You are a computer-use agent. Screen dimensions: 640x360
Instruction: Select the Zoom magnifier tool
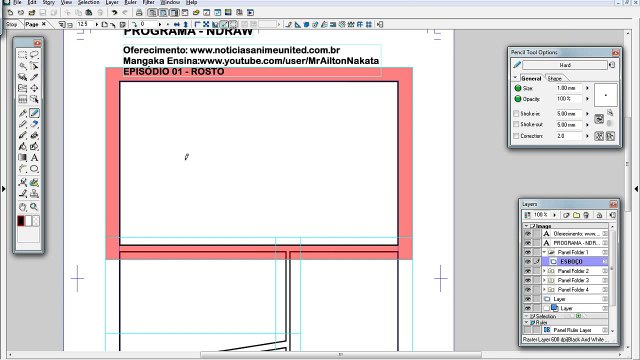[34, 207]
